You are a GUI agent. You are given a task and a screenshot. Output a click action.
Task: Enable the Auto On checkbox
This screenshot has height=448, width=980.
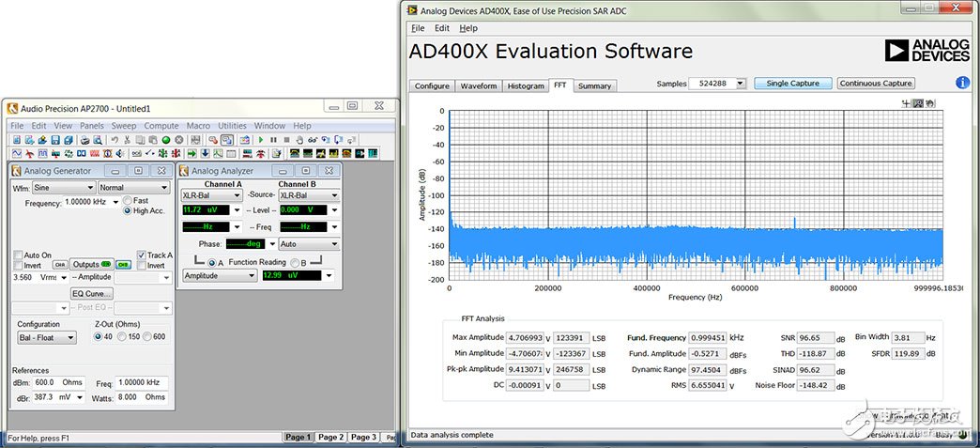click(18, 255)
